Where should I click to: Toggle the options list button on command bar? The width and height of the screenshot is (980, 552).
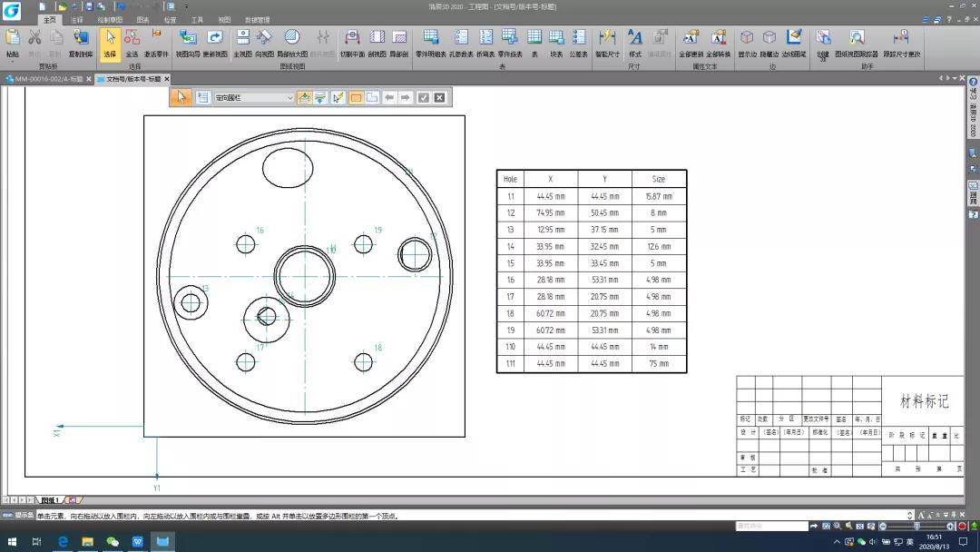point(202,97)
